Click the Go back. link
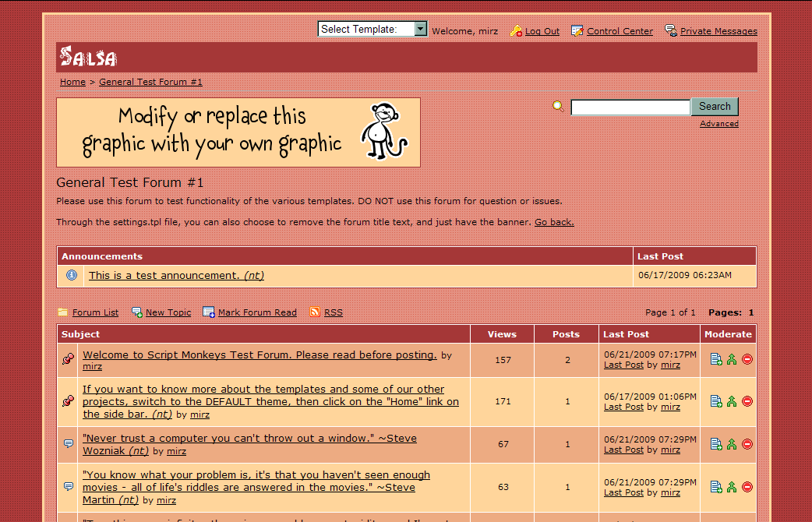Image resolution: width=812 pixels, height=522 pixels. 554,222
